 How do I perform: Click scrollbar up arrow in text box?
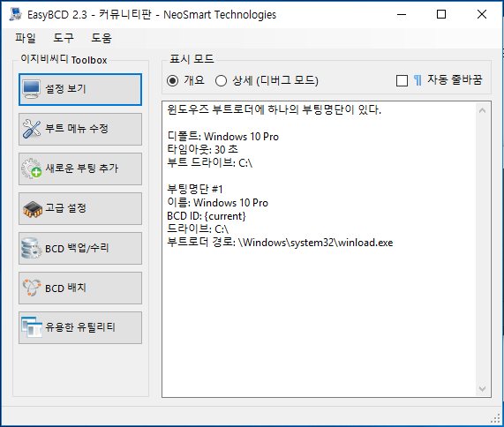482,110
